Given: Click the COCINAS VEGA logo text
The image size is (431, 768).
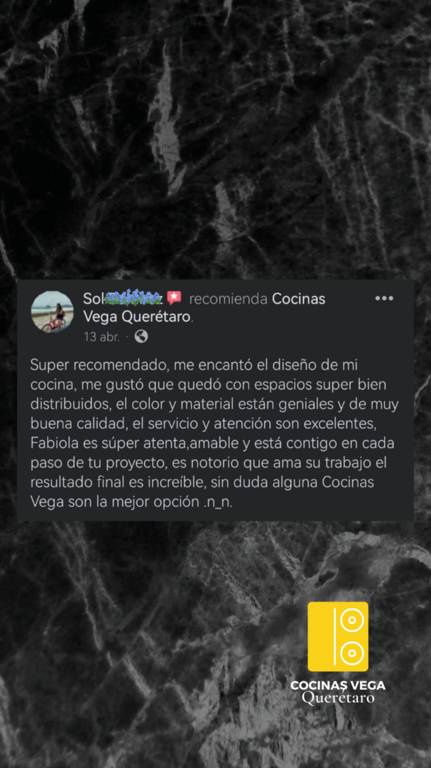Looking at the screenshot, I should (338, 685).
